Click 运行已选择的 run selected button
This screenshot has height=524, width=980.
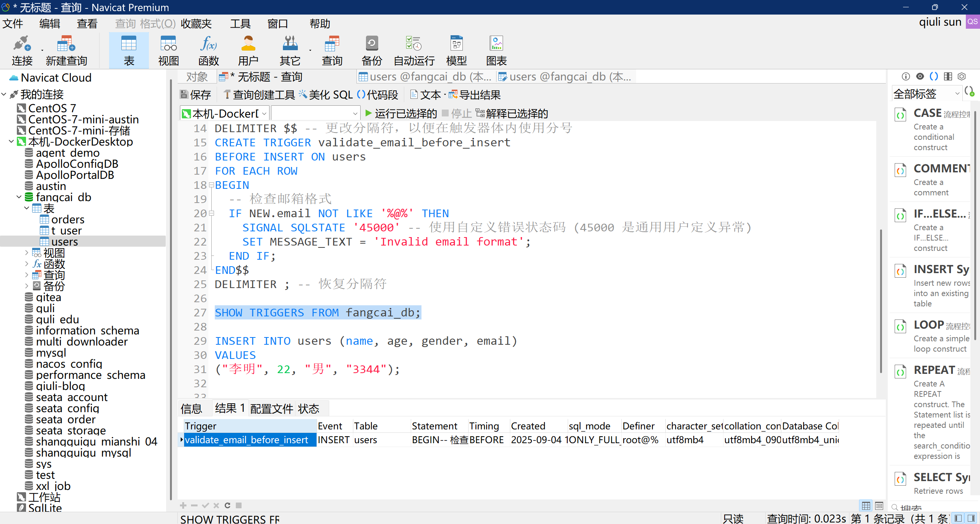tap(401, 113)
